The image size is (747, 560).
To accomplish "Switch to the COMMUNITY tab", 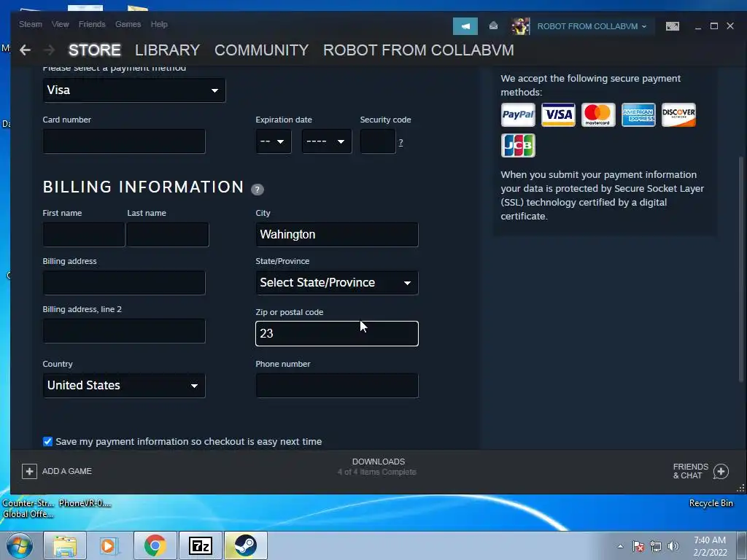I will pyautogui.click(x=262, y=50).
